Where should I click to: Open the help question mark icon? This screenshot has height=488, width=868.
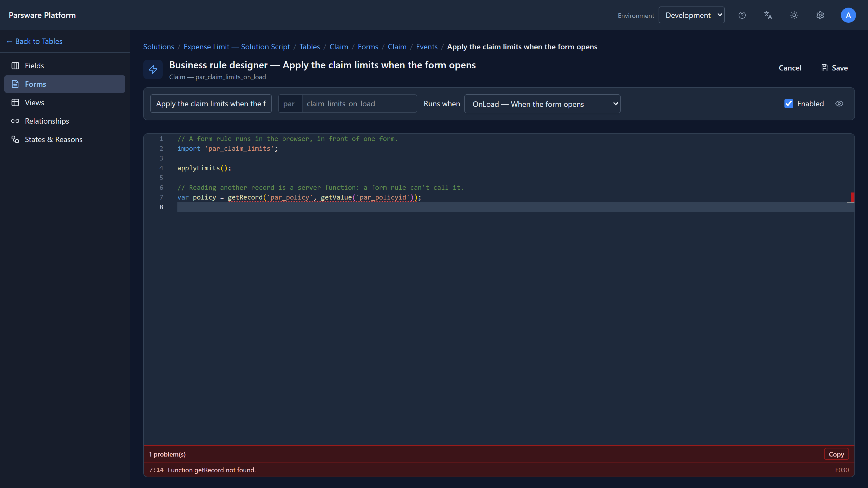pos(742,15)
